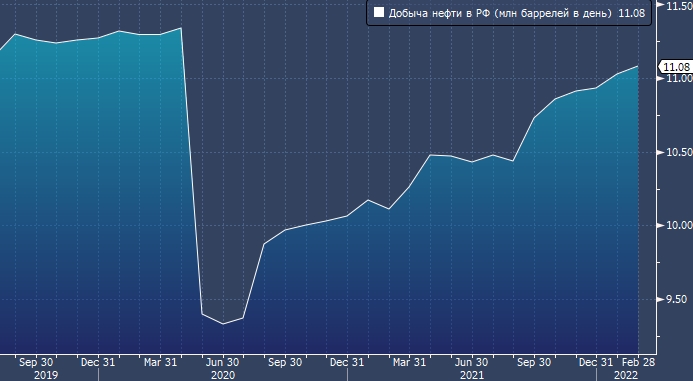The width and height of the screenshot is (693, 381).
Task: Click the 2021 year label
Action: (x=472, y=375)
